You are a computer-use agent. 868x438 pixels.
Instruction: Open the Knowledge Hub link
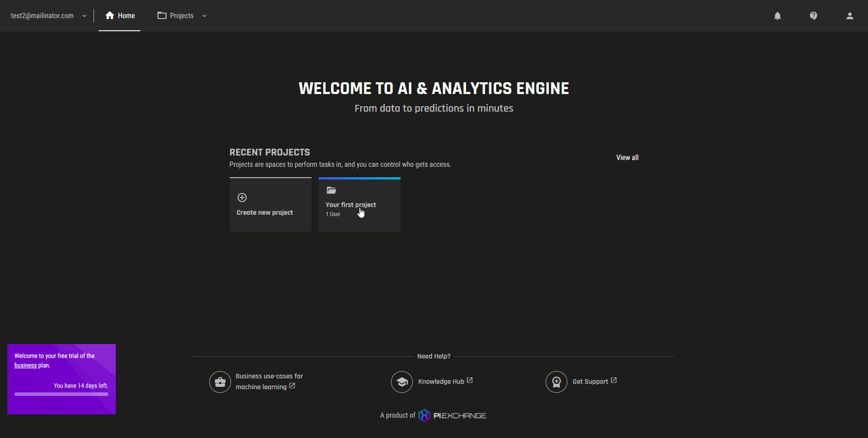(x=441, y=381)
